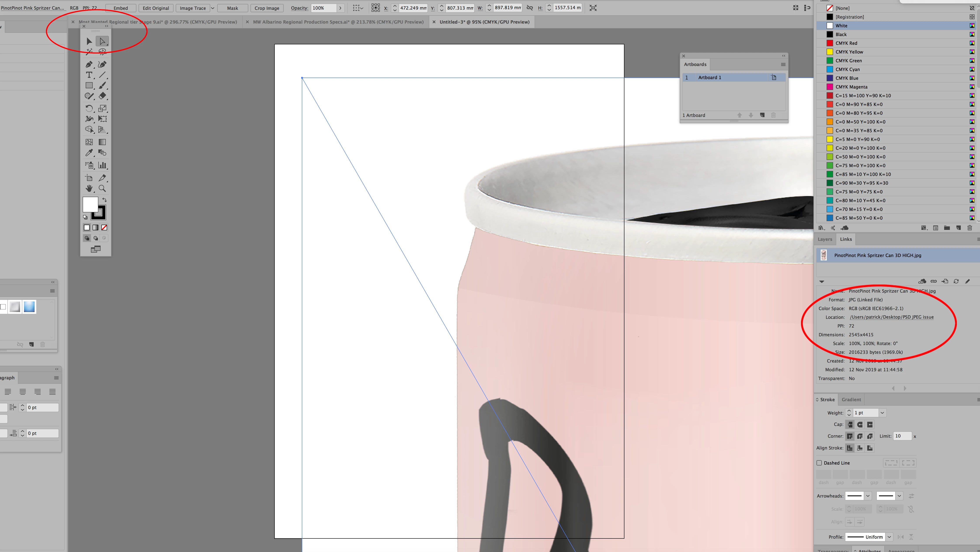Select the CMYK Magenta swatch
This screenshot has width=980, height=552.
(851, 87)
